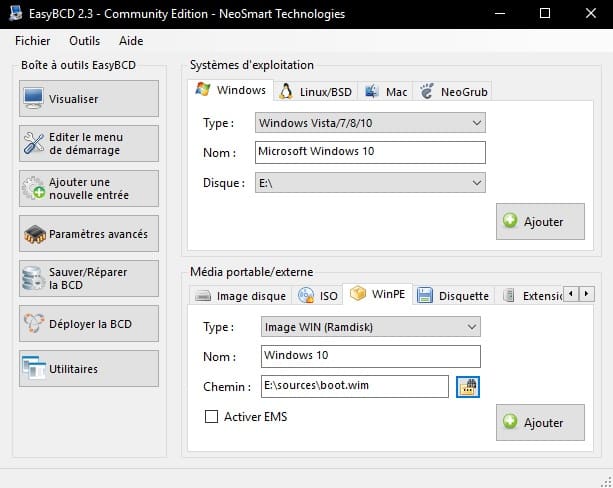Minimize the EasyBCD window
The image size is (613, 488).
pos(500,13)
